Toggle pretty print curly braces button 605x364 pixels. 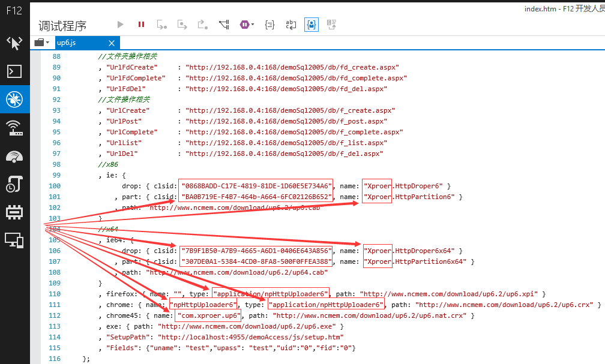[269, 25]
